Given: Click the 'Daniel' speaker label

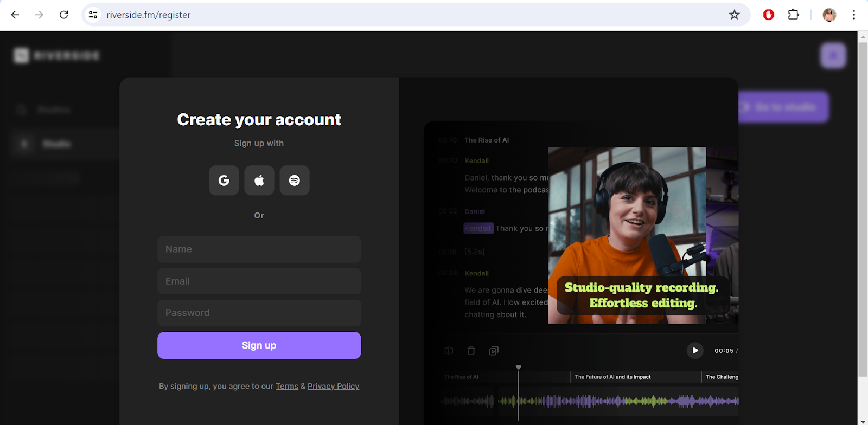Looking at the screenshot, I should [x=475, y=211].
